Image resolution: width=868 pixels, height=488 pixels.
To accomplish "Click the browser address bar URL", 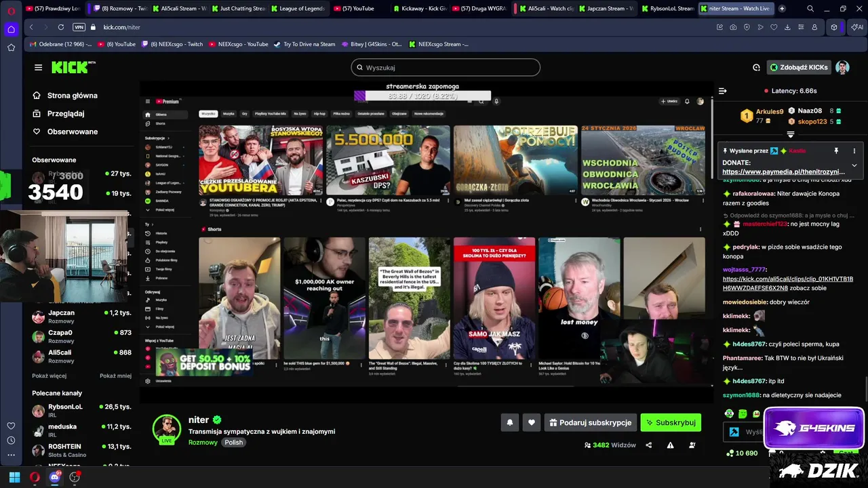I will coord(121,27).
